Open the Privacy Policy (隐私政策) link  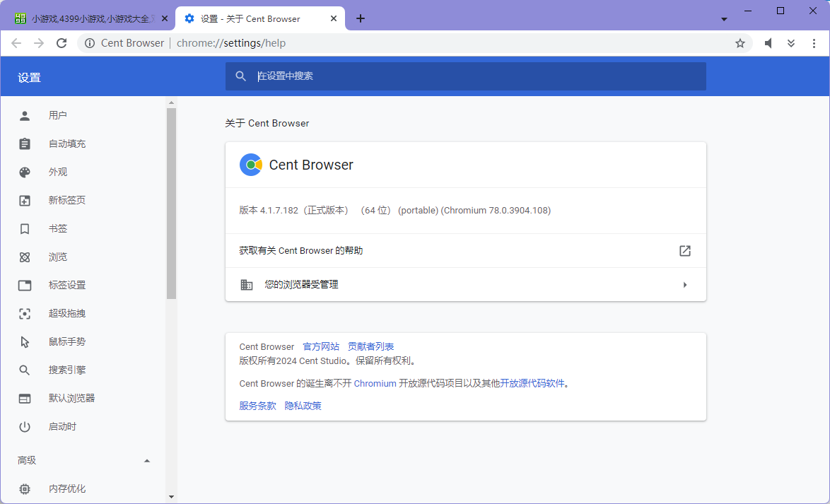tap(303, 406)
